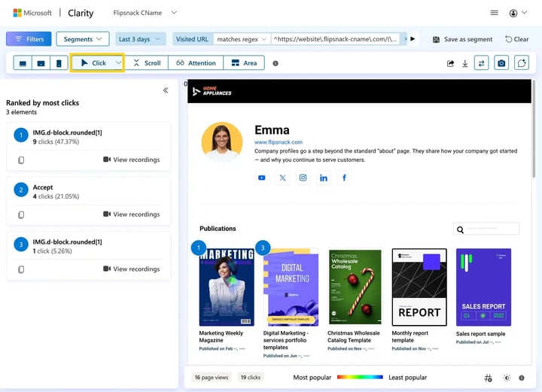Open the Marketing Weekly Magazine cover
This screenshot has height=392, width=542.
(x=227, y=287)
